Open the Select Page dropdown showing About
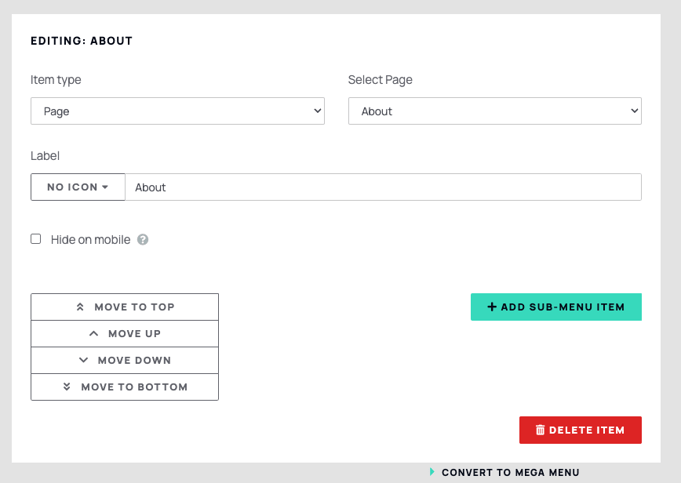This screenshot has height=483, width=681. point(495,111)
